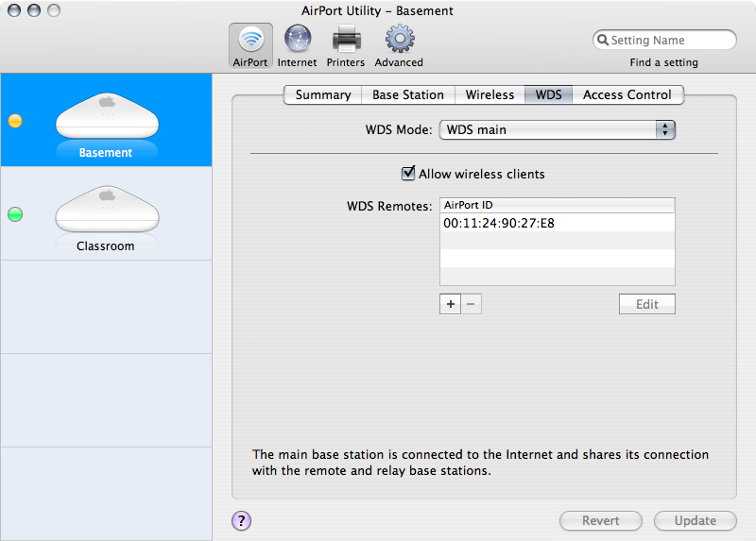
Task: Select the Basement base station
Action: pos(106,120)
